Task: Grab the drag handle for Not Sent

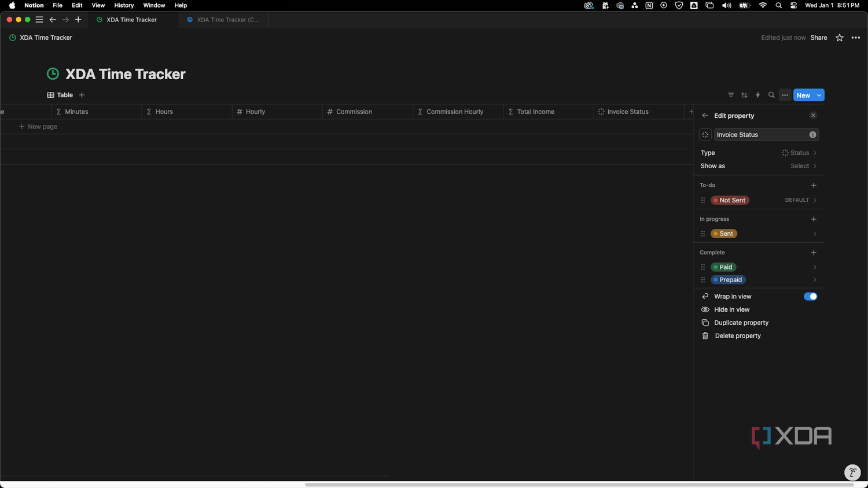Action: click(x=703, y=200)
